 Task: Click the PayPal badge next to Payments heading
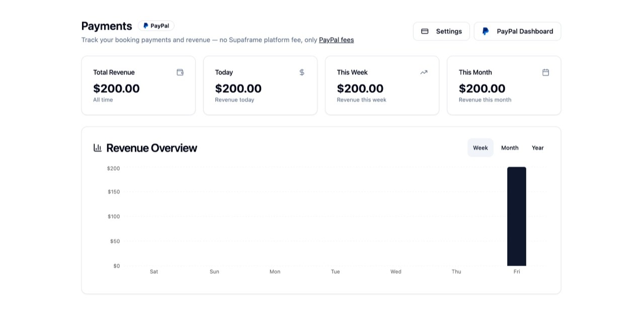tap(156, 25)
